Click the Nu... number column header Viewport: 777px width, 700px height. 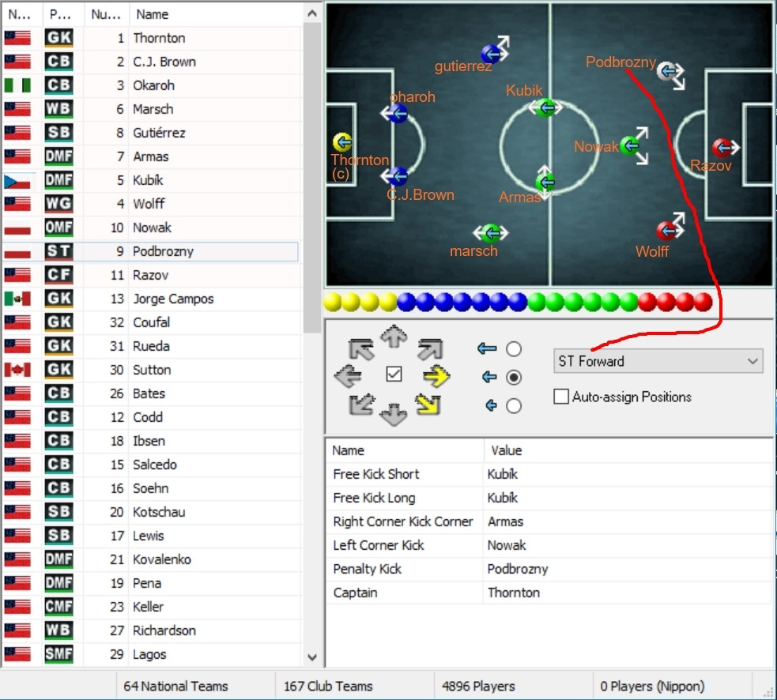tap(106, 14)
